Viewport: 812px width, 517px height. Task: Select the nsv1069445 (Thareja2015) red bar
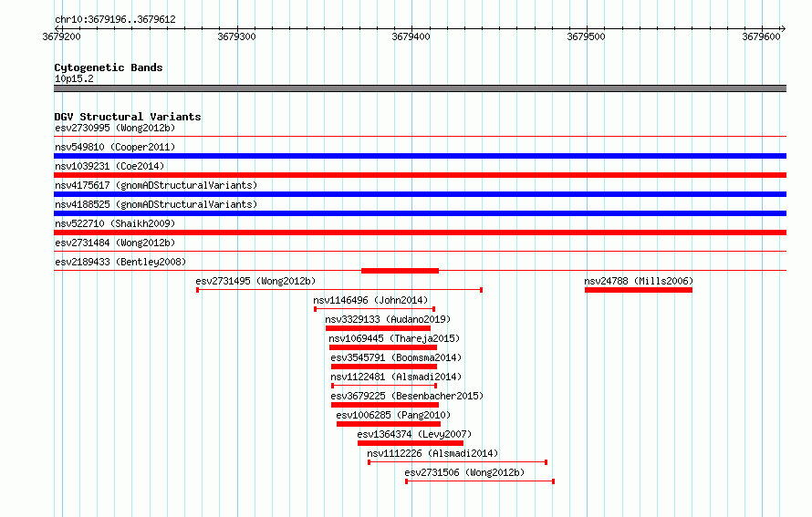pyautogui.click(x=383, y=347)
